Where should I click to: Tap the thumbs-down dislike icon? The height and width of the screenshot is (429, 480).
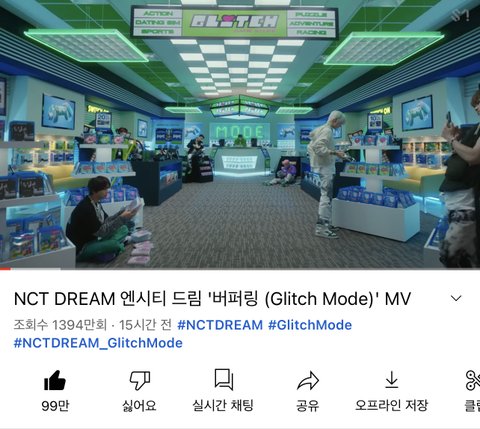(x=140, y=380)
